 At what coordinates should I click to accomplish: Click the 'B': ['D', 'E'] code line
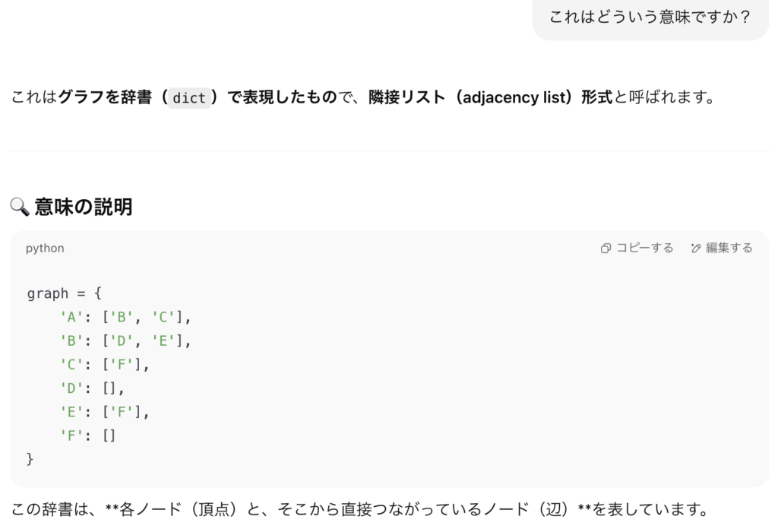(x=125, y=340)
